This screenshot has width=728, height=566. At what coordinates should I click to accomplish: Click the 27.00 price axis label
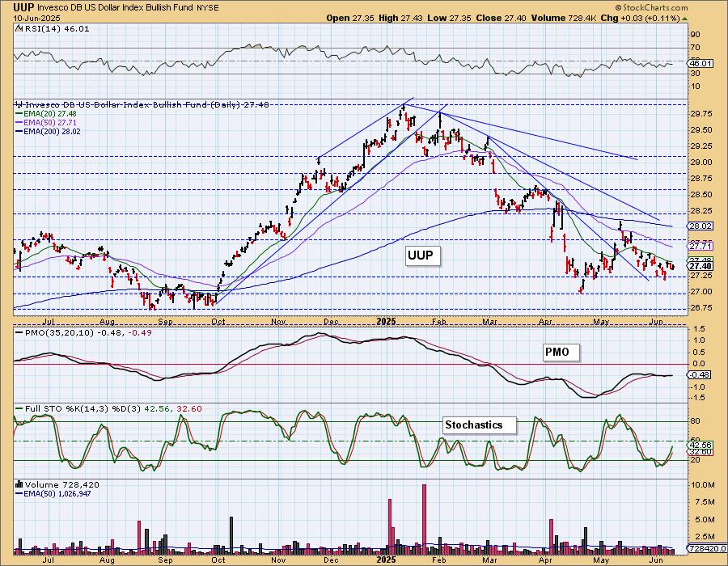tap(700, 292)
